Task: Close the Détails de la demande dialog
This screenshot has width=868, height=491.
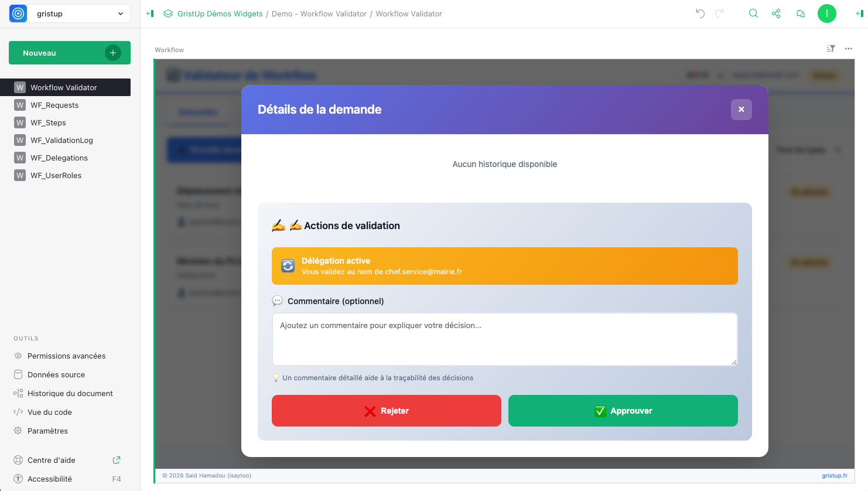Action: point(741,110)
